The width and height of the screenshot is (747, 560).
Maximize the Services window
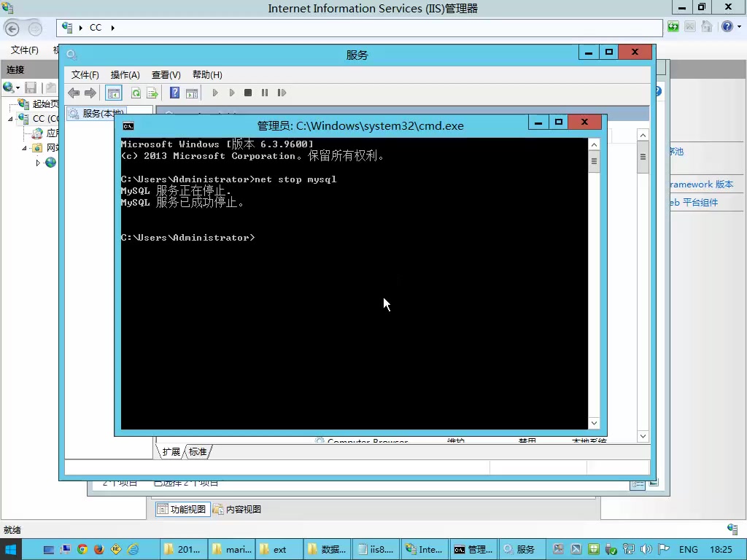[x=609, y=52]
